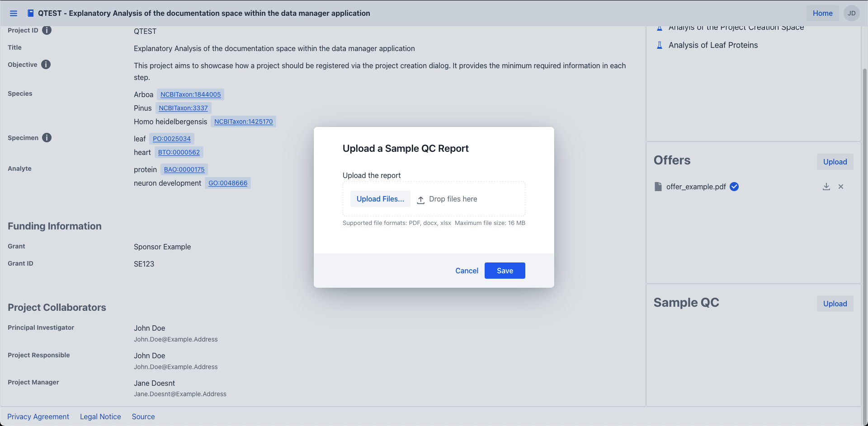This screenshot has height=426, width=868.
Task: Click Upload in the Offers panel
Action: [835, 162]
